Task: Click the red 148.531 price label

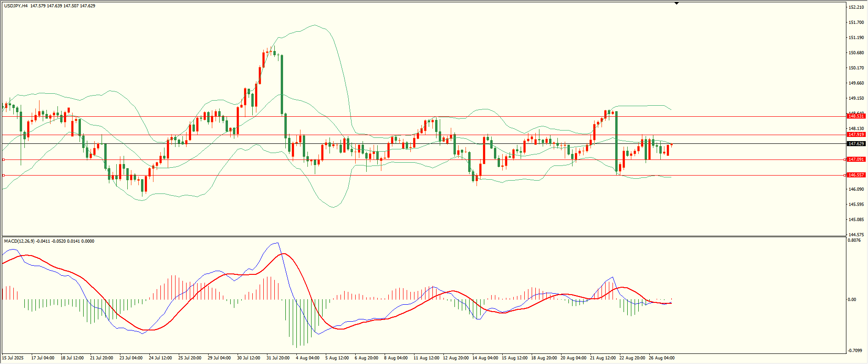Action: click(856, 116)
